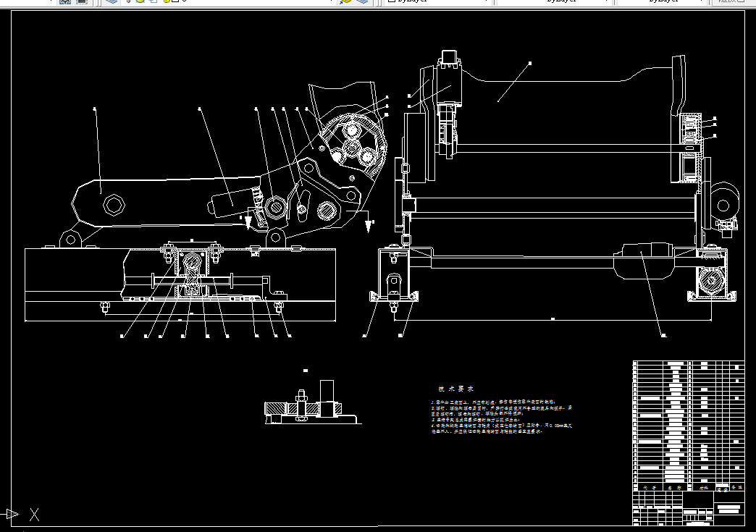Select the small bolt detail view at bottom center
The width and height of the screenshot is (756, 532).
tap(312, 402)
